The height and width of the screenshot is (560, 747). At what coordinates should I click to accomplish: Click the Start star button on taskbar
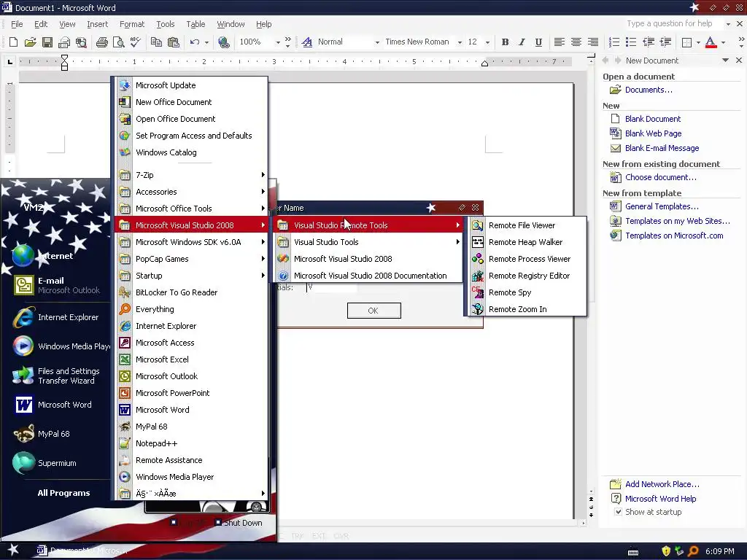coord(13,550)
